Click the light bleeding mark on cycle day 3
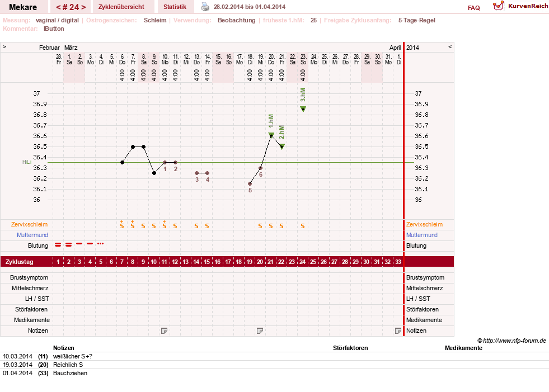This screenshot has height=392, width=549. point(79,243)
